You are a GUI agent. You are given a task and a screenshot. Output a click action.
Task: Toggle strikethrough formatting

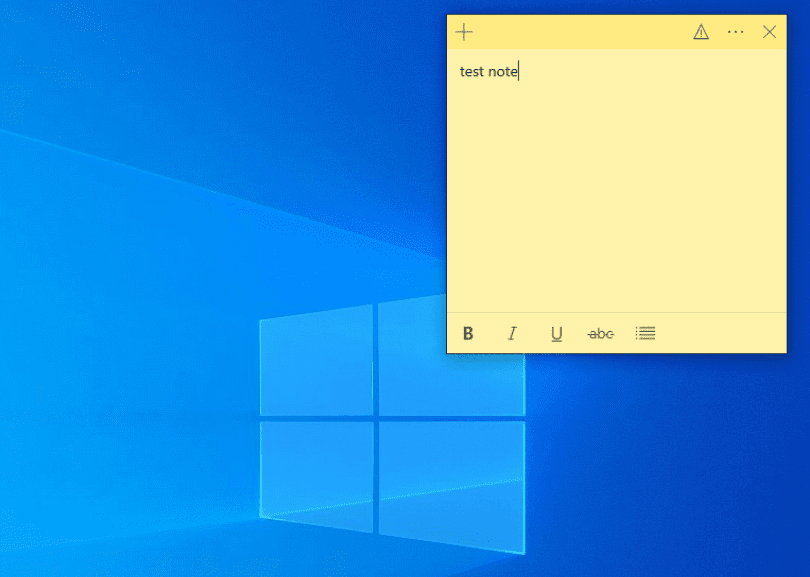[601, 334]
